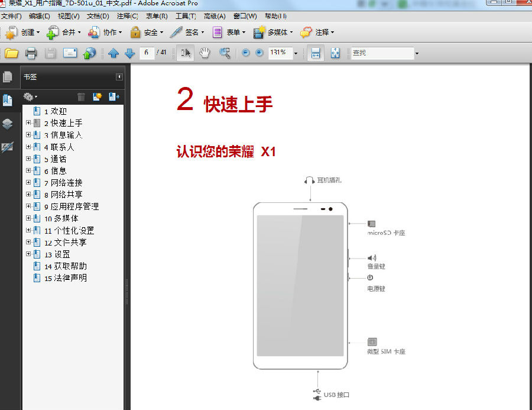This screenshot has height=410, width=532.
Task: Expand the 9 应用程序管理 bookmark
Action: click(x=28, y=206)
